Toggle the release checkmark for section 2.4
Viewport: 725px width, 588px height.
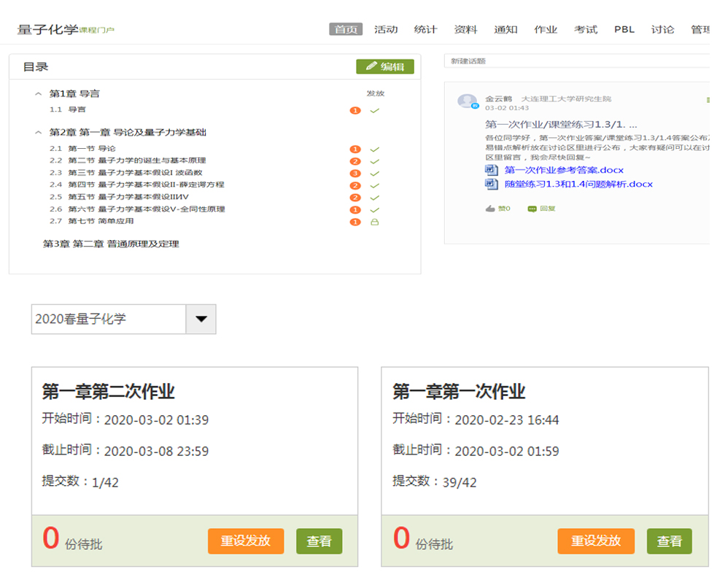point(374,186)
